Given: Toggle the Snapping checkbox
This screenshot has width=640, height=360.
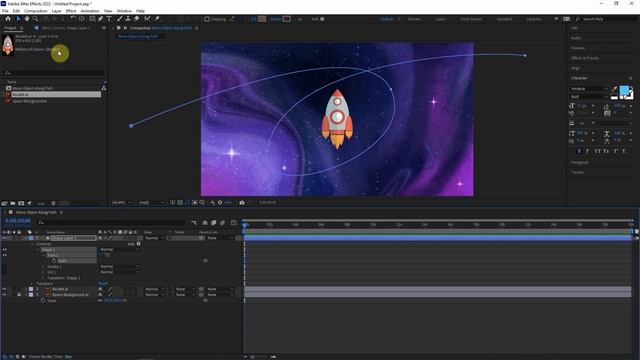Looking at the screenshot, I should (x=207, y=19).
